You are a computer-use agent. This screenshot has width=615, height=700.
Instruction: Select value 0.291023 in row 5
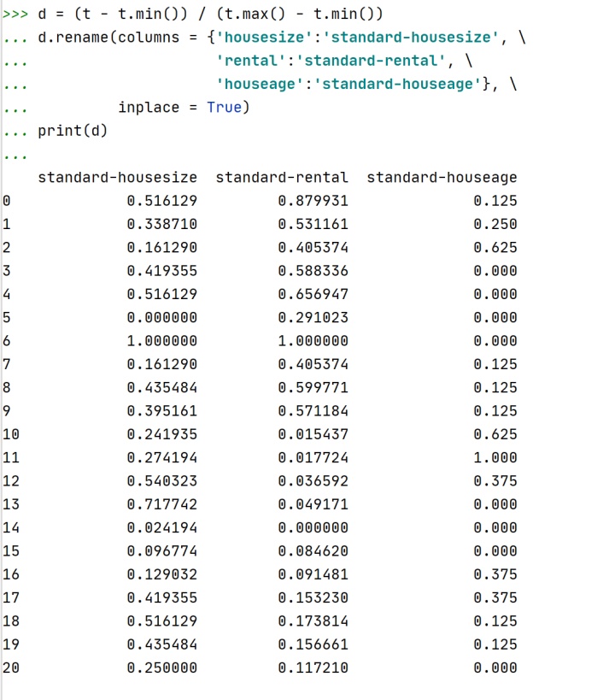click(313, 317)
